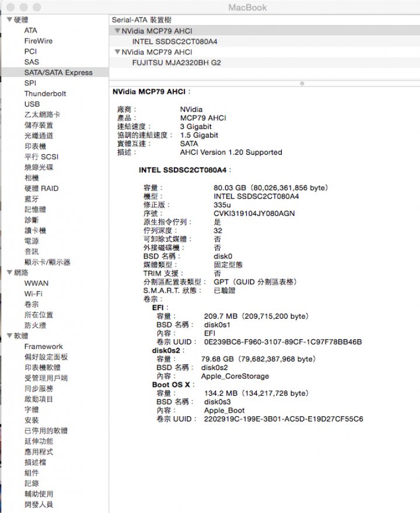Screen dimensions: 420x513
Task: Select 燒錄光碟 disc burning entry
Action: pyautogui.click(x=38, y=167)
